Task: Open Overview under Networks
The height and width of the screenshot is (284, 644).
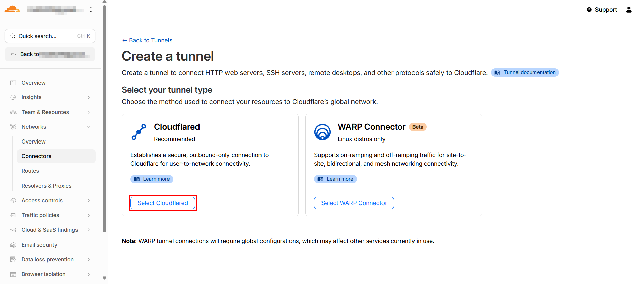Action: tap(56, 141)
